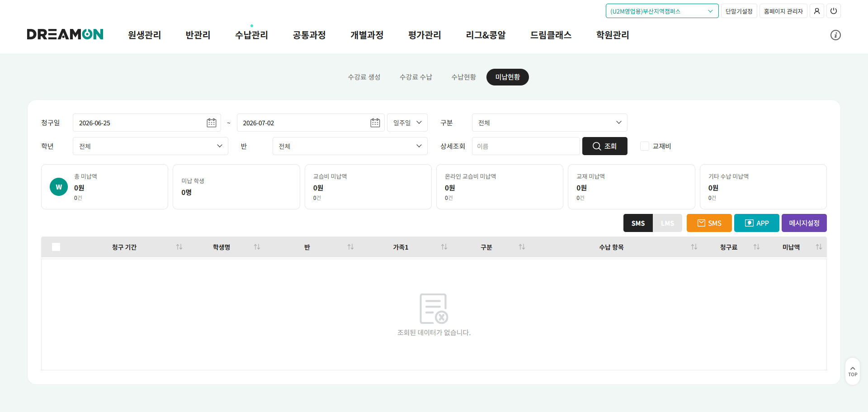Click the 온라인 교습비 미납액 summary card
Viewport: 868px width, 412px height.
(x=500, y=187)
